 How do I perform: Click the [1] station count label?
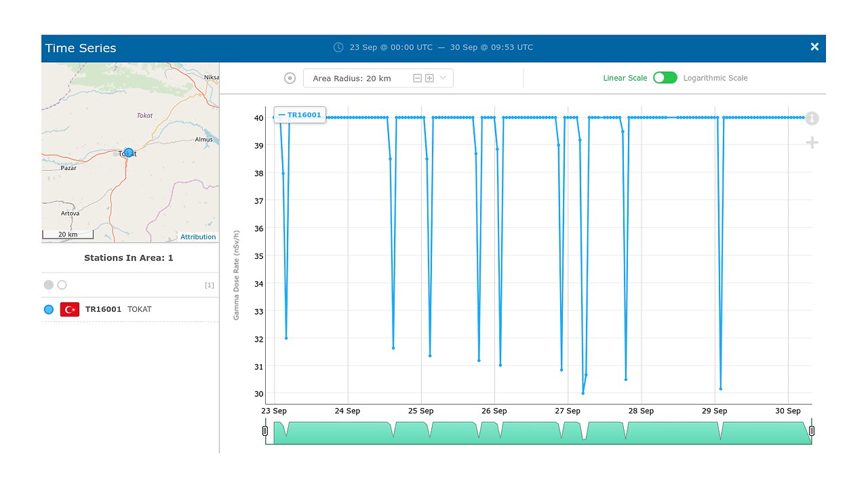[x=210, y=285]
